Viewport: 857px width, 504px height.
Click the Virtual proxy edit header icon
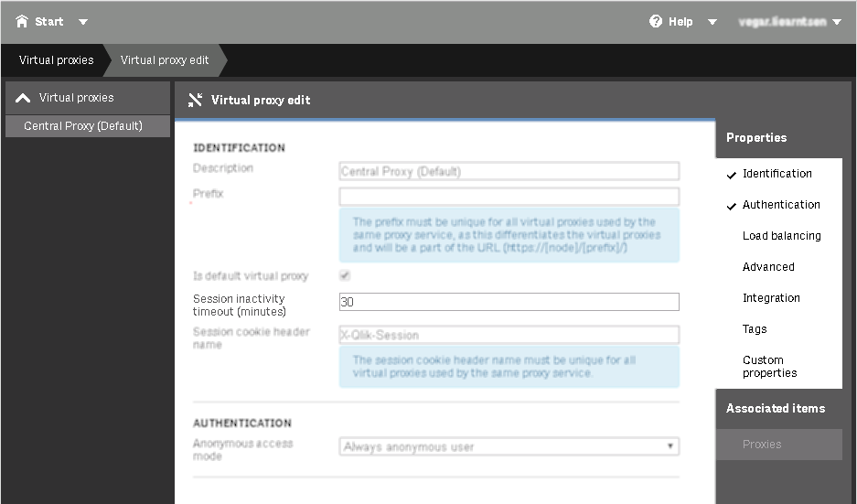[x=195, y=100]
